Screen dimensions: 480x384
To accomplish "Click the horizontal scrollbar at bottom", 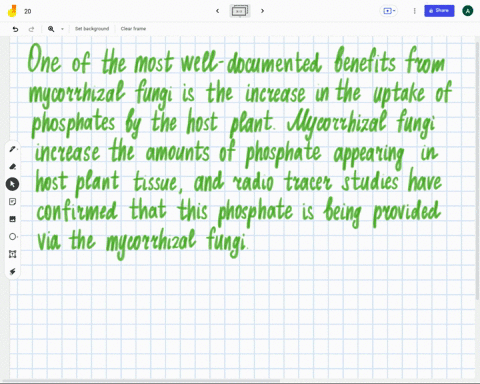I will click(142, 381).
